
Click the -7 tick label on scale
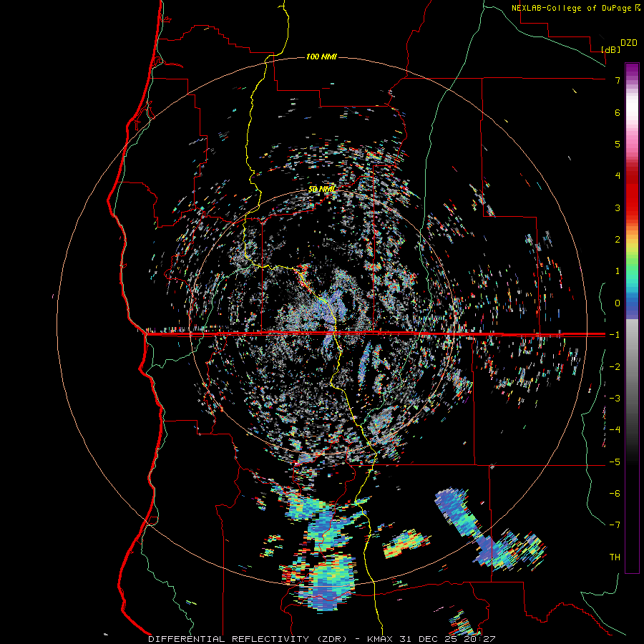pos(615,525)
